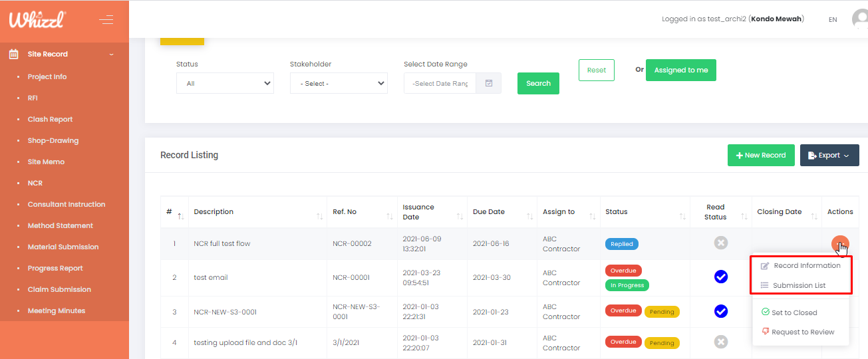The image size is (868, 359).
Task: Click the orange actions button in row 1
Action: click(839, 243)
